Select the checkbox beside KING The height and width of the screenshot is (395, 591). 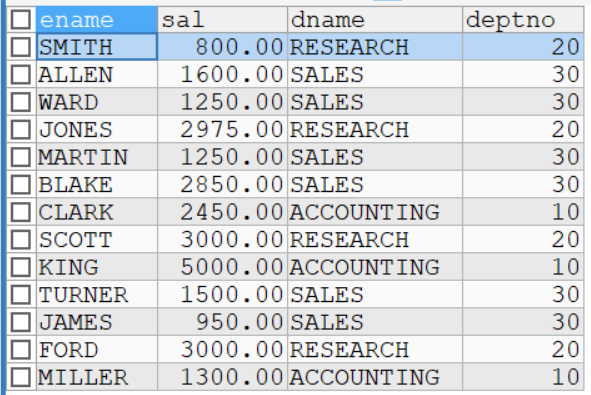pyautogui.click(x=21, y=267)
